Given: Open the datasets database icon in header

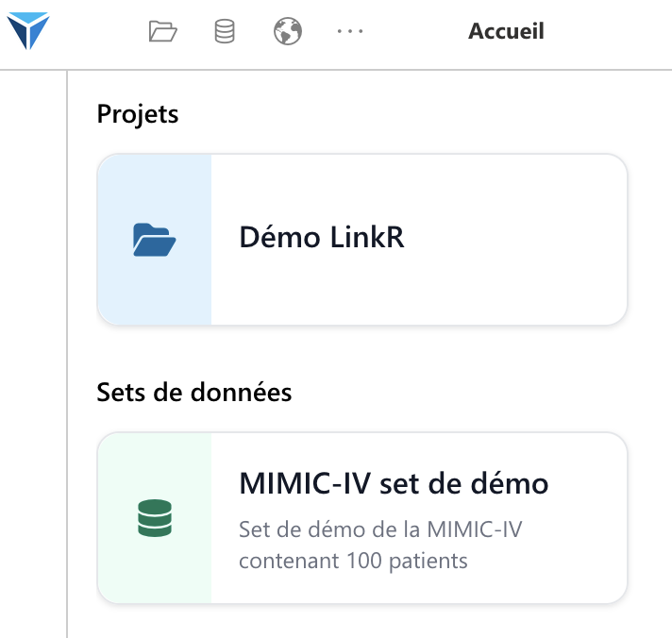Looking at the screenshot, I should click(225, 31).
